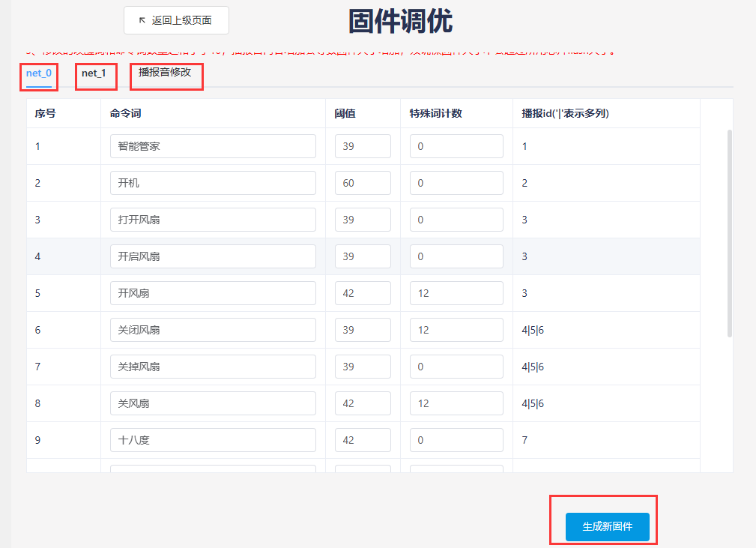This screenshot has height=548, width=756.
Task: Click special word count for 关风扇
Action: [x=456, y=403]
